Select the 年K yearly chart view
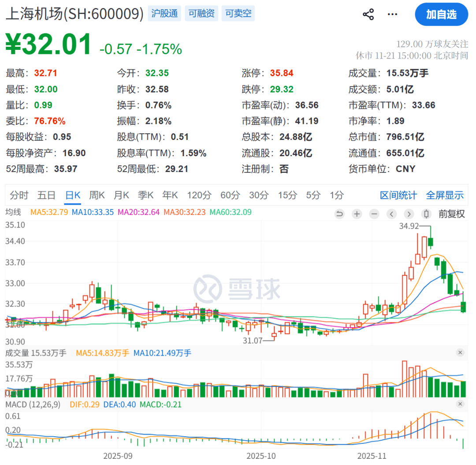 (170, 195)
